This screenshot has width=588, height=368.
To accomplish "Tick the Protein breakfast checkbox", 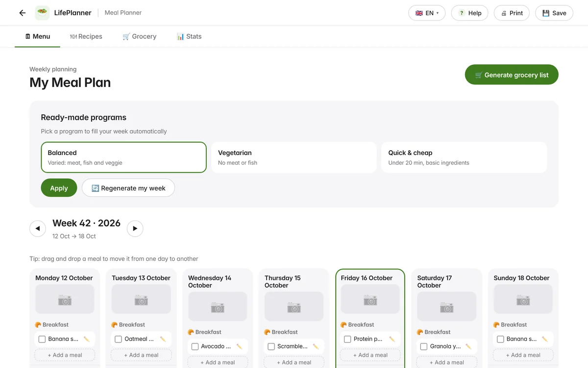I will pyautogui.click(x=347, y=339).
